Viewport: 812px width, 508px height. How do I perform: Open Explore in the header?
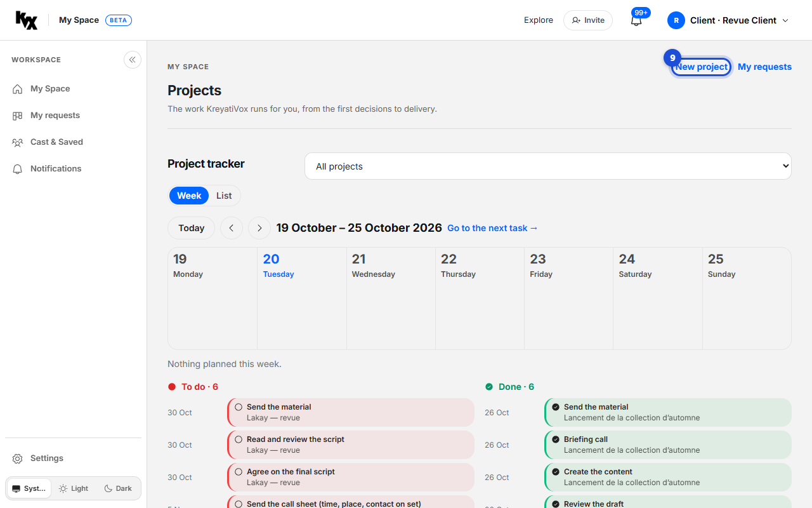pos(539,20)
